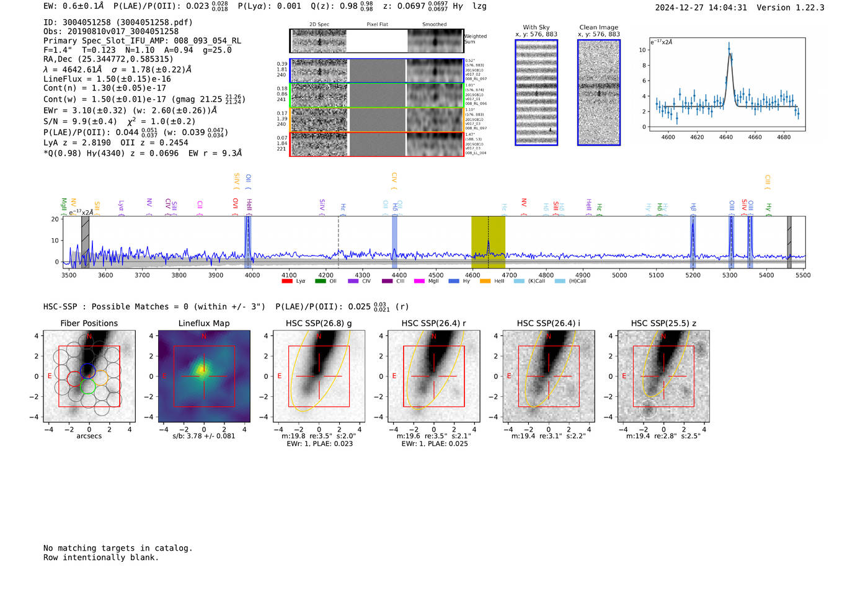Click the HSC-SSP Possible Matches text
868x591 pixels.
coord(154,307)
